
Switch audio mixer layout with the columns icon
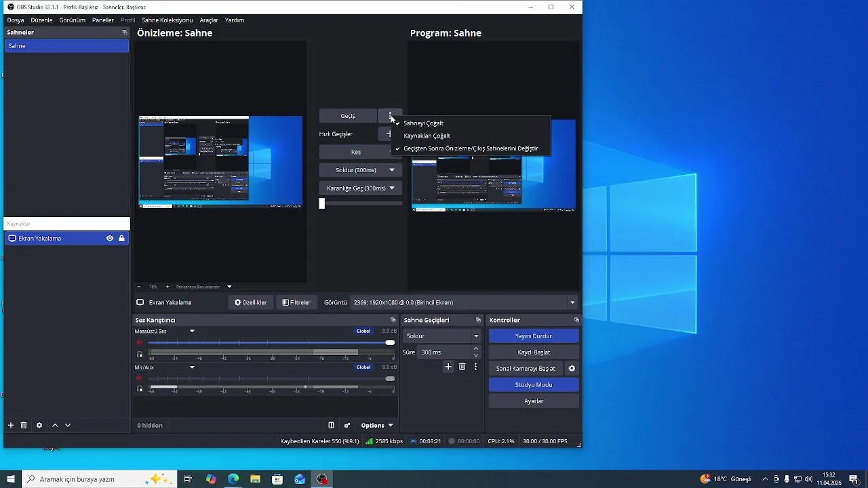click(x=332, y=426)
